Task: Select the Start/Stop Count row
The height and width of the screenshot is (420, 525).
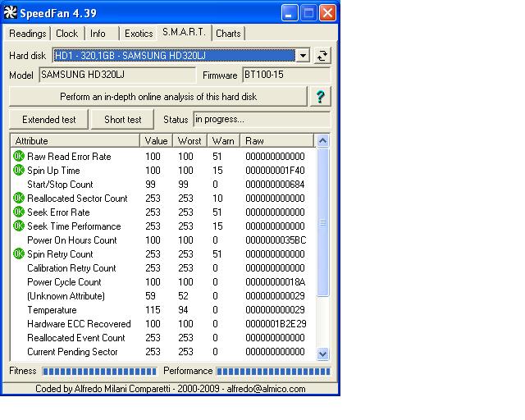Action: click(x=163, y=185)
